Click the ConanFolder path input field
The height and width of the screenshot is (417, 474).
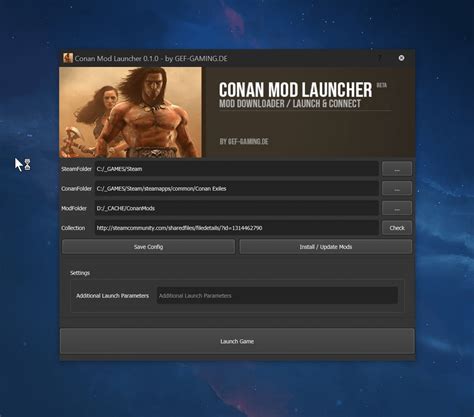237,189
